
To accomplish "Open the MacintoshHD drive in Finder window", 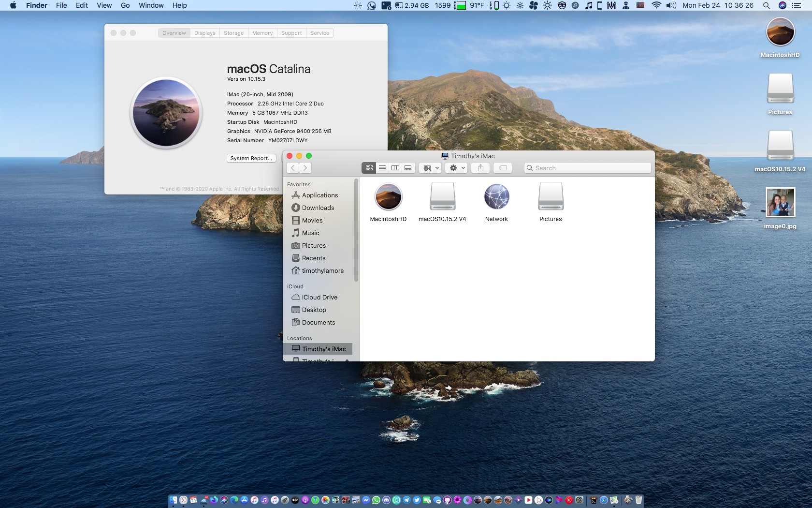I will point(388,197).
